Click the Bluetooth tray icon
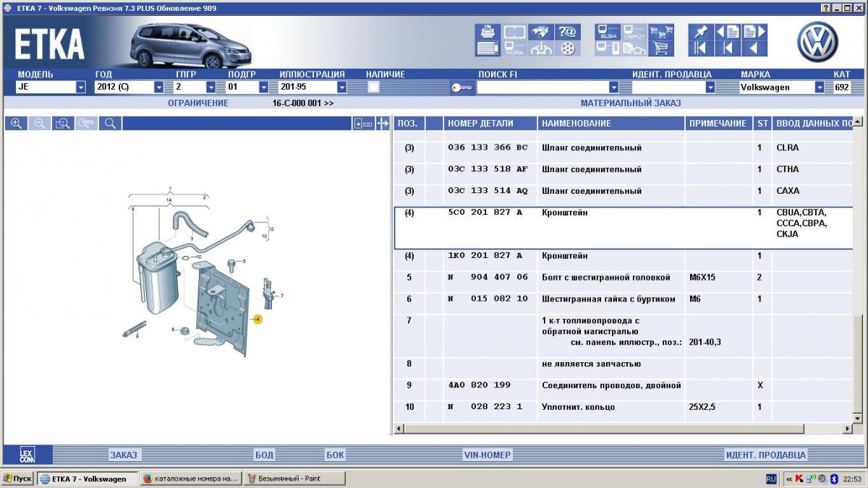Screen dimensions: 868x488 point(833,479)
